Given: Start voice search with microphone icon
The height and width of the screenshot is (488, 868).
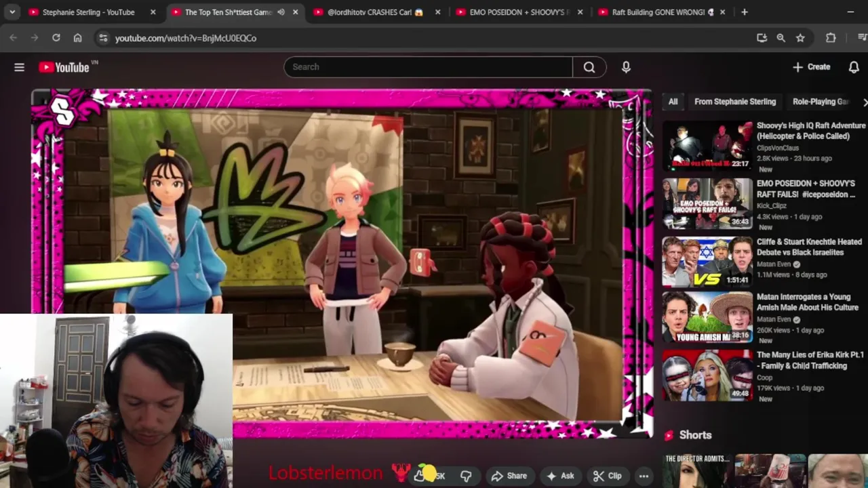Looking at the screenshot, I should point(626,67).
